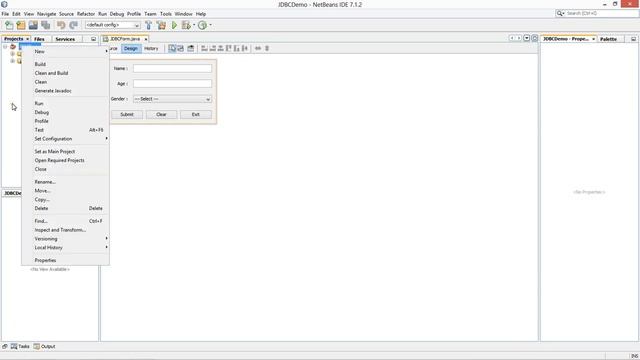The width and height of the screenshot is (640, 360).
Task: Click the Quick Search magnifier icon
Action: pos(560,13)
